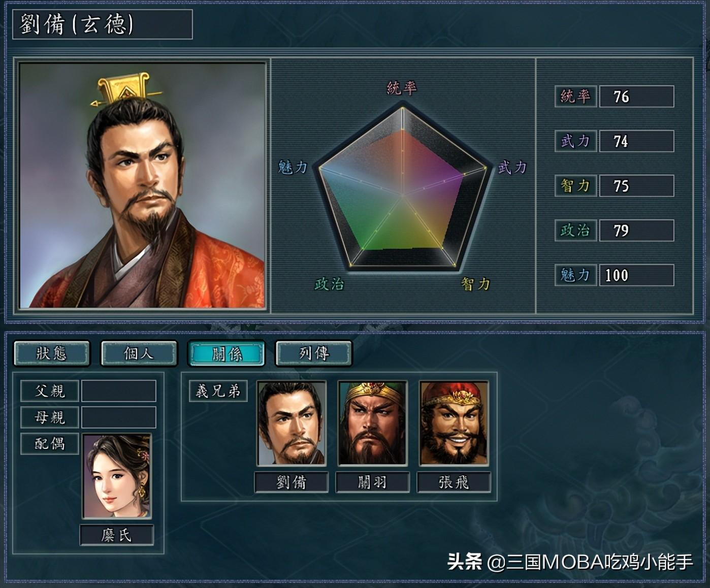Click the 糜氏 name label
This screenshot has height=588, width=710.
click(117, 535)
